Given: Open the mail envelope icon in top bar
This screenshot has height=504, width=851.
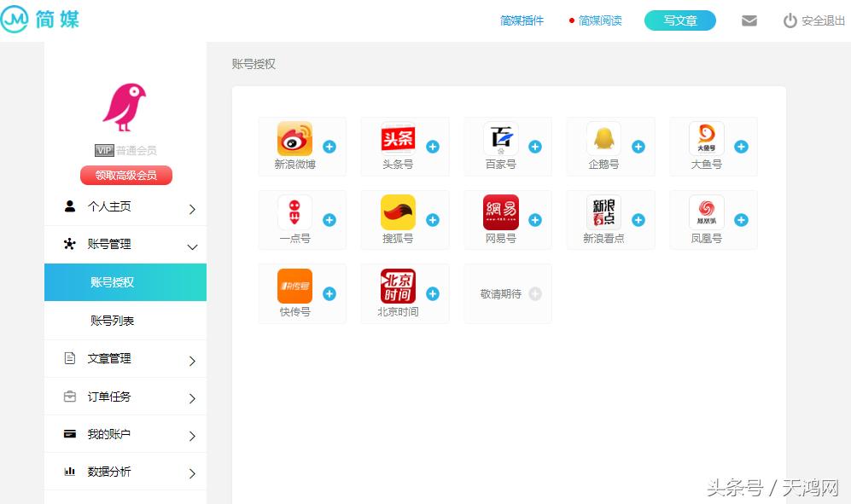Looking at the screenshot, I should [749, 20].
